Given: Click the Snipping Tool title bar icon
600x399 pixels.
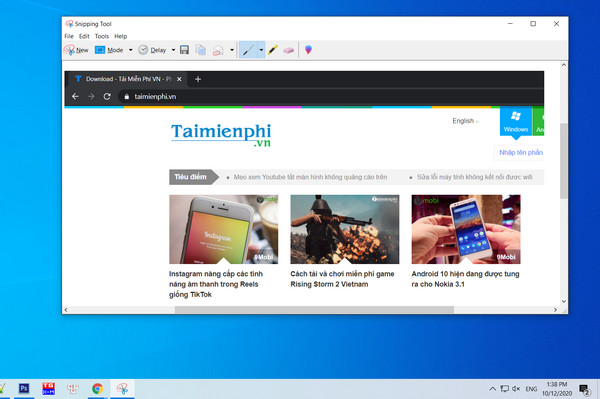Looking at the screenshot, I should [x=69, y=24].
